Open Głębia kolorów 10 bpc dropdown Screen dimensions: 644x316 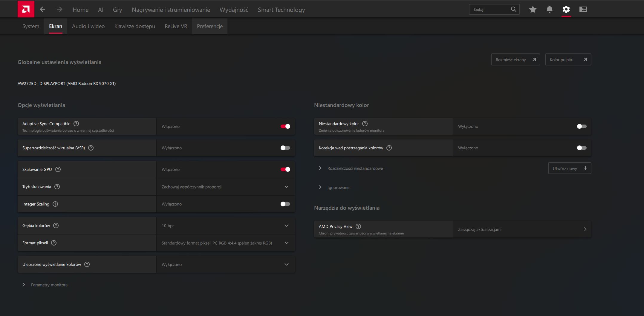(x=226, y=226)
